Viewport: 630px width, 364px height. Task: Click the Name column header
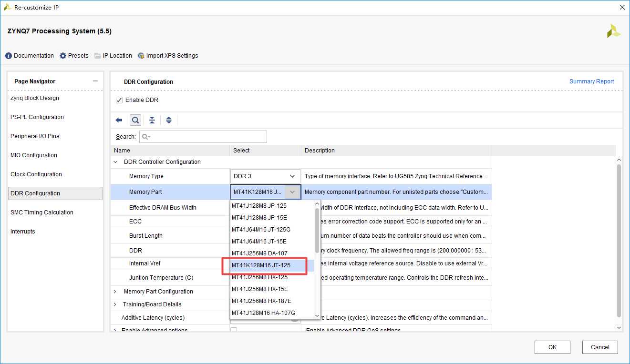point(170,151)
